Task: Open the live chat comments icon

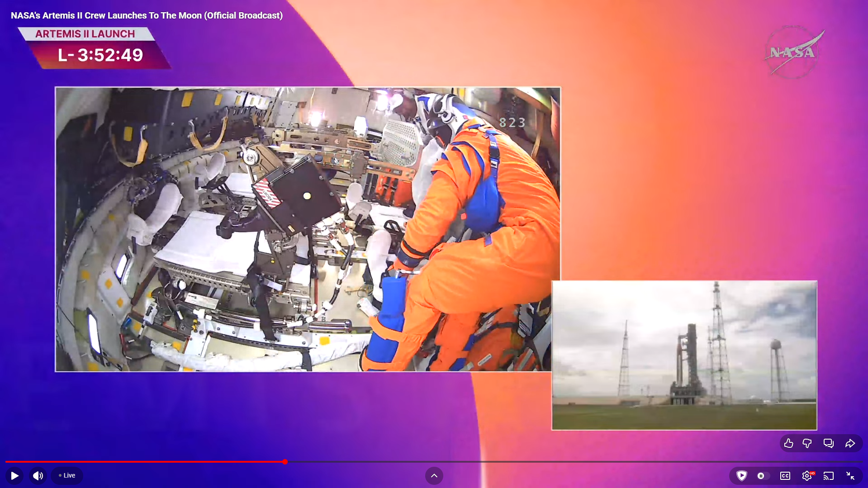Action: (x=829, y=444)
